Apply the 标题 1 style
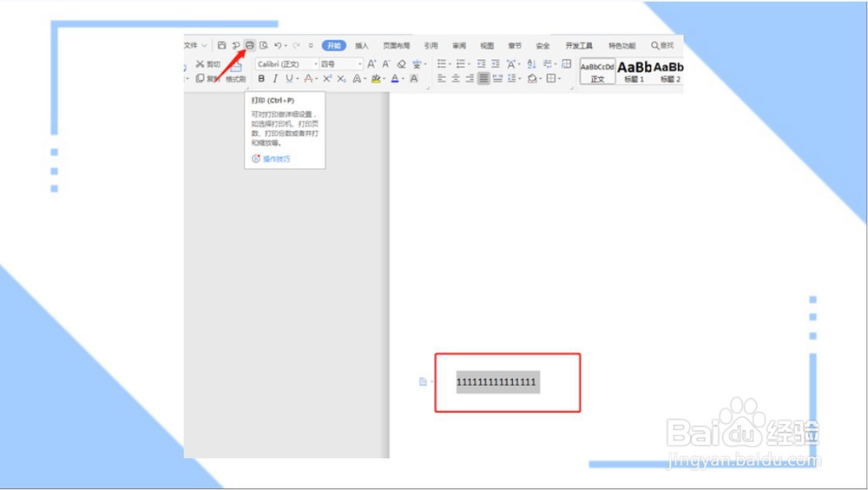Screen dimensions: 868x490 [635, 71]
